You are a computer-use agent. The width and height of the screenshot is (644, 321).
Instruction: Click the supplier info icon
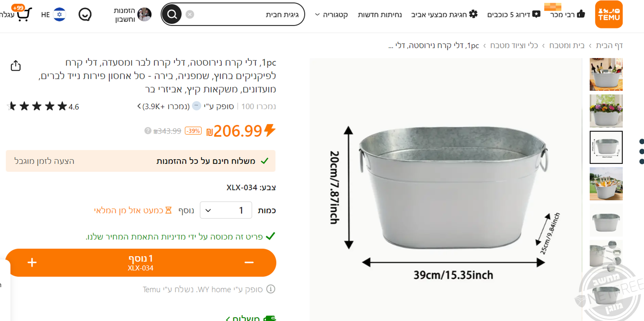tap(271, 289)
